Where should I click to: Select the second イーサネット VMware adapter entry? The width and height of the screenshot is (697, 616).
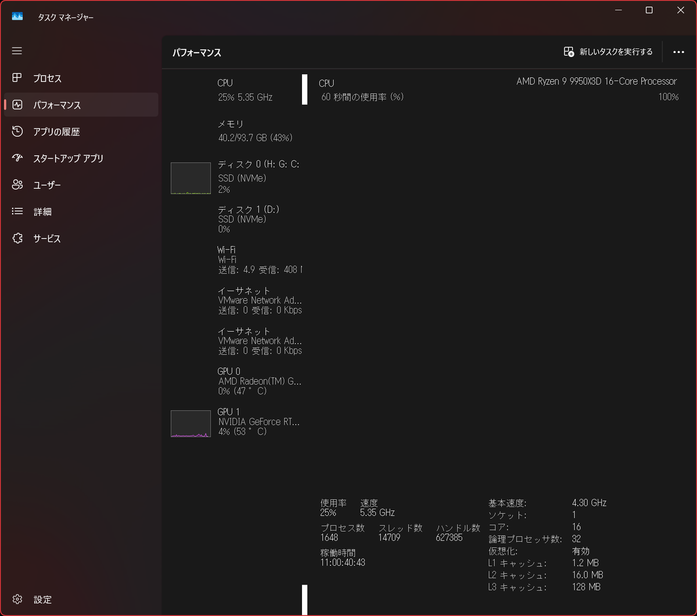(235, 341)
